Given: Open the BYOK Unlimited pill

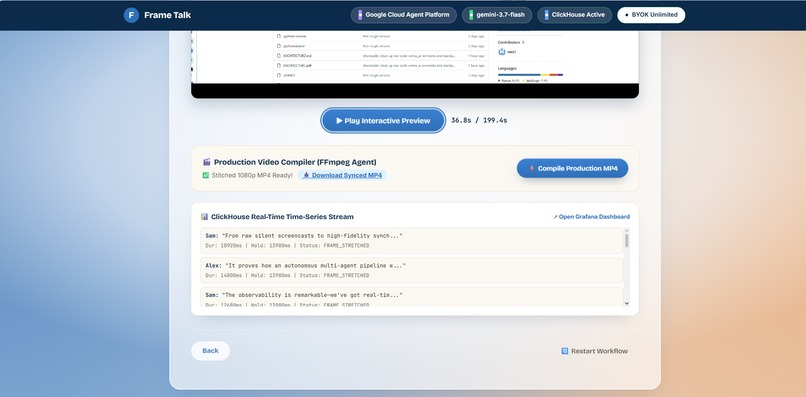Looking at the screenshot, I should point(651,15).
